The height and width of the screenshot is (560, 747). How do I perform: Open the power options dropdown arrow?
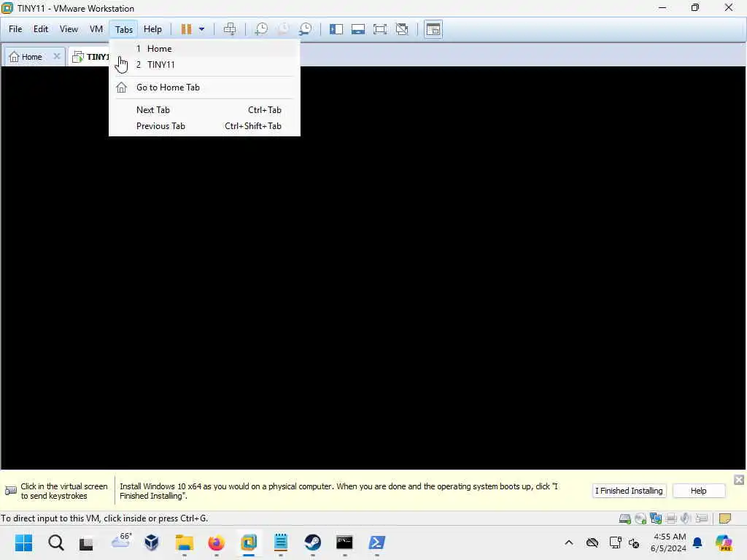click(x=201, y=29)
